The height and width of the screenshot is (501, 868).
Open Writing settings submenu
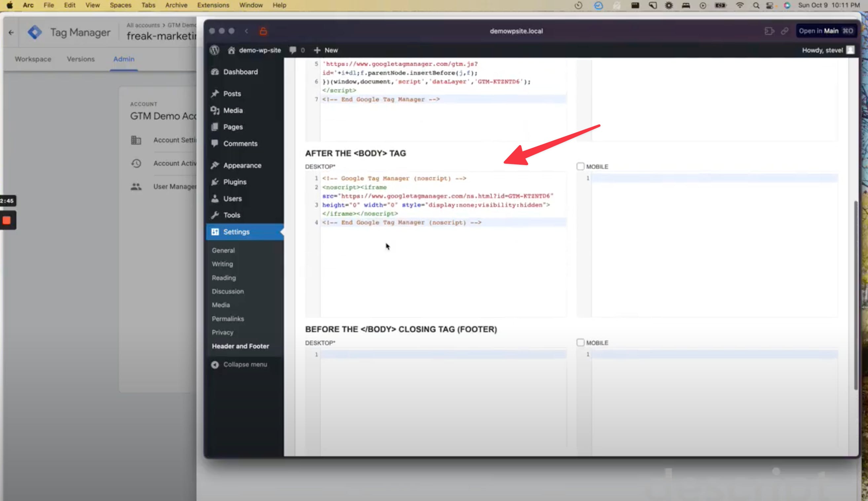(x=222, y=264)
